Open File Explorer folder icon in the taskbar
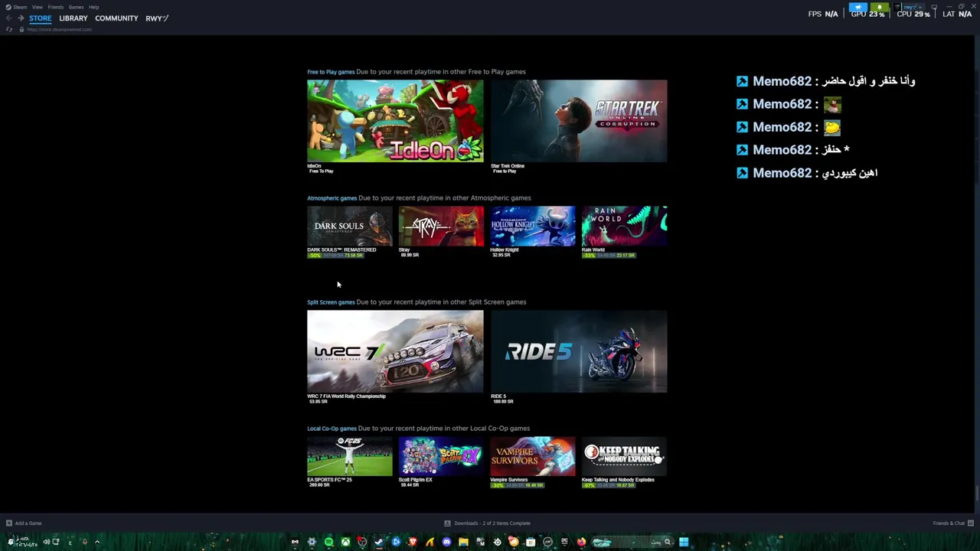Screen dimensions: 980x551 (x=463, y=542)
